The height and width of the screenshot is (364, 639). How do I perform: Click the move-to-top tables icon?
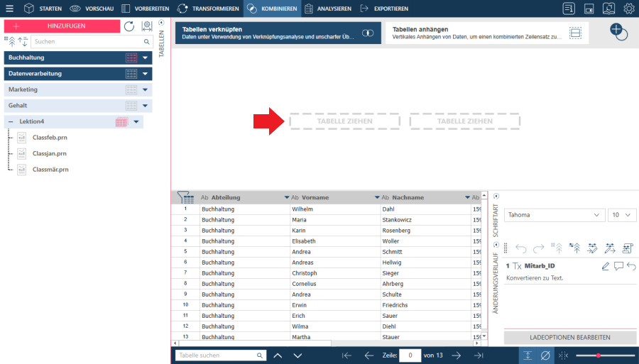(10, 42)
